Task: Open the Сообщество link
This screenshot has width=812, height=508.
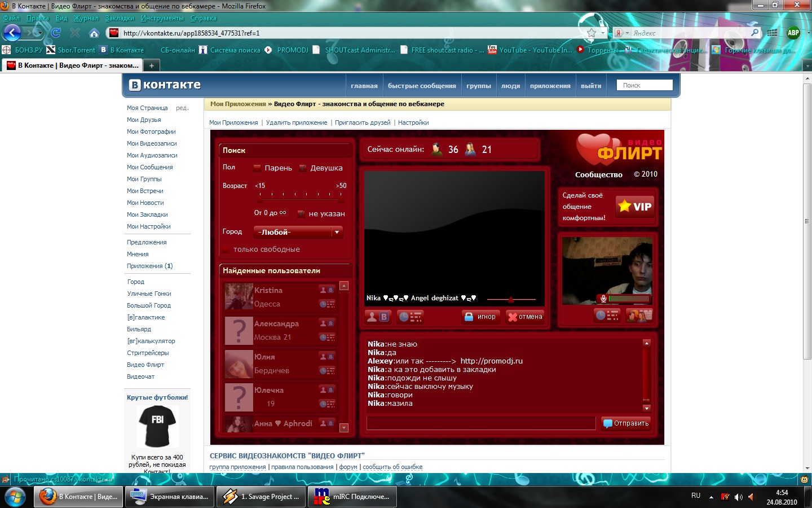Action: [599, 174]
